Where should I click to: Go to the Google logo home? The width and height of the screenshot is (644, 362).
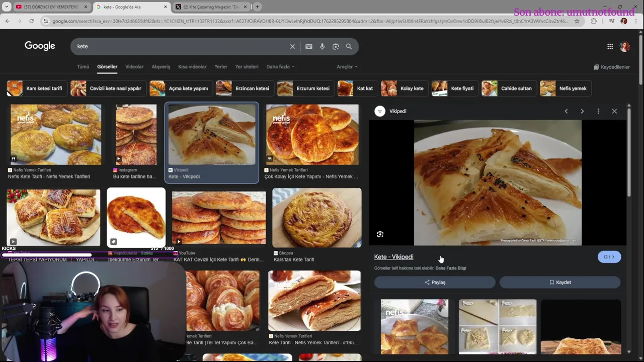click(40, 46)
